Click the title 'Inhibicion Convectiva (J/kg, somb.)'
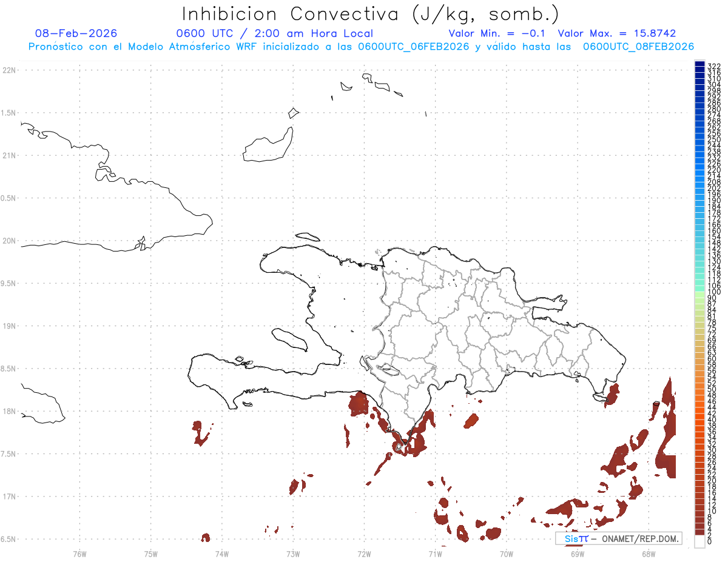 tap(371, 14)
